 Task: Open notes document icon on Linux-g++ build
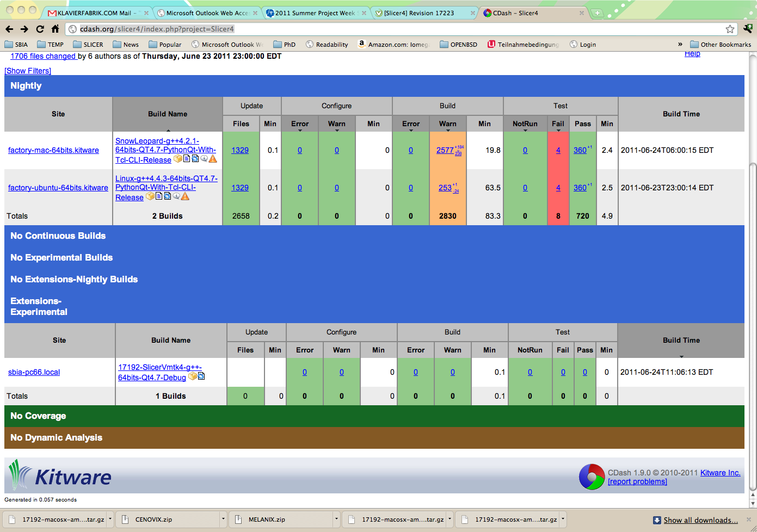[x=159, y=196]
